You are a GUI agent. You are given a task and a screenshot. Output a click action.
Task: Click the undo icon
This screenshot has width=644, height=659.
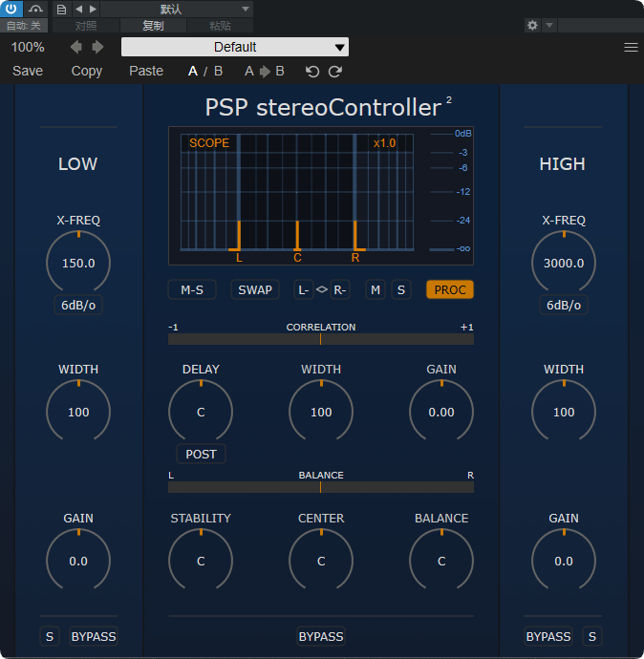[312, 72]
